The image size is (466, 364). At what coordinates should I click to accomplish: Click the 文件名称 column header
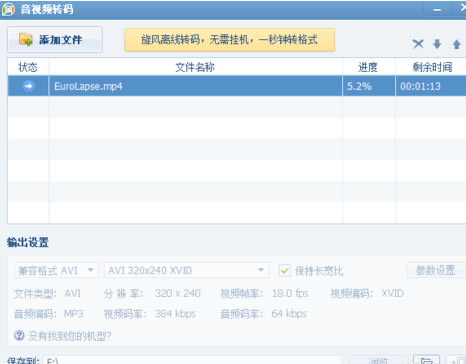click(195, 67)
